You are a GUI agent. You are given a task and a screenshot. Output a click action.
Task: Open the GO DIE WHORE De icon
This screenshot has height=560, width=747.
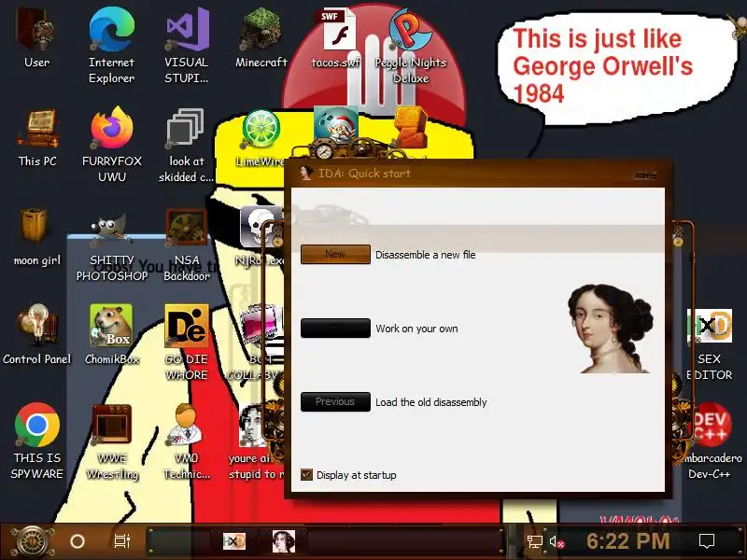coord(186,342)
